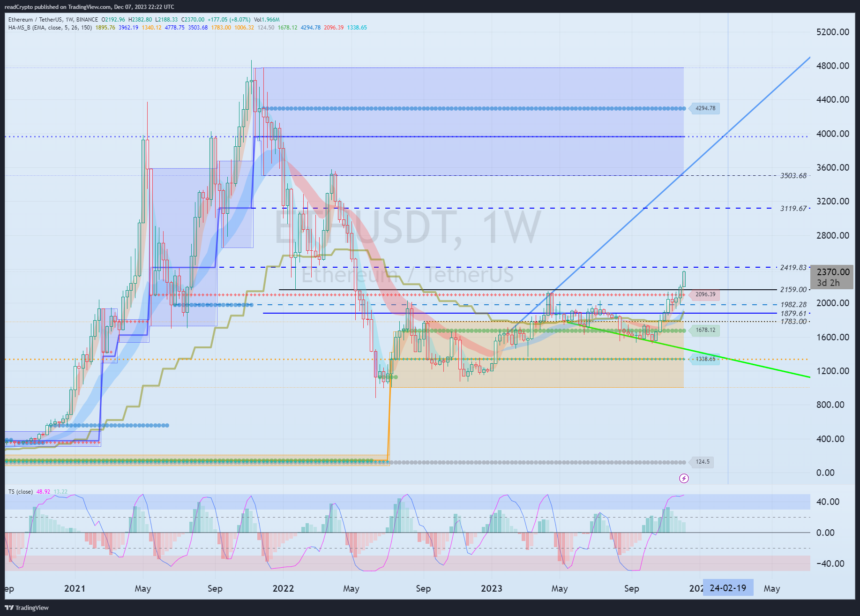Click the TS value 13.22
Screen dimensions: 860x616
(60, 492)
